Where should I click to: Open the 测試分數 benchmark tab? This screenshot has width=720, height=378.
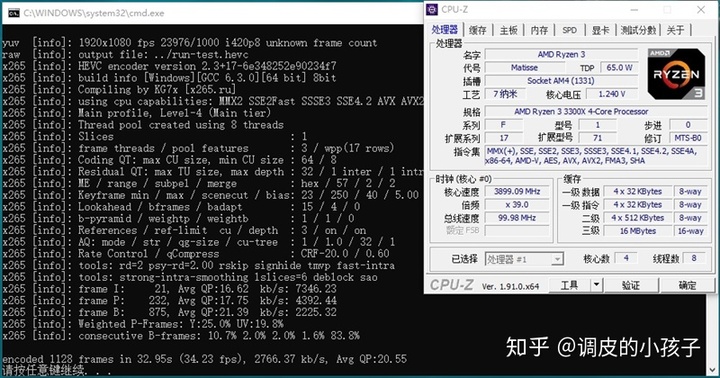pos(638,30)
